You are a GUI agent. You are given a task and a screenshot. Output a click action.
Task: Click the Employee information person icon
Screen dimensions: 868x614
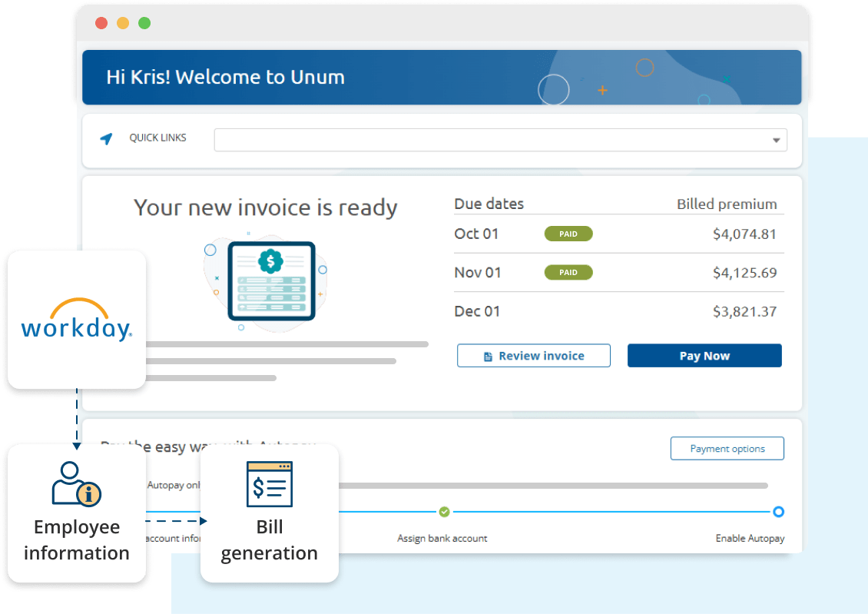(76, 483)
